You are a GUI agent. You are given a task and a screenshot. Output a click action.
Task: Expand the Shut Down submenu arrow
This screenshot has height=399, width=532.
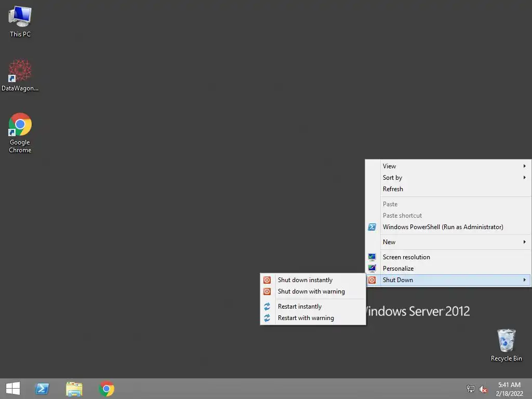point(525,280)
